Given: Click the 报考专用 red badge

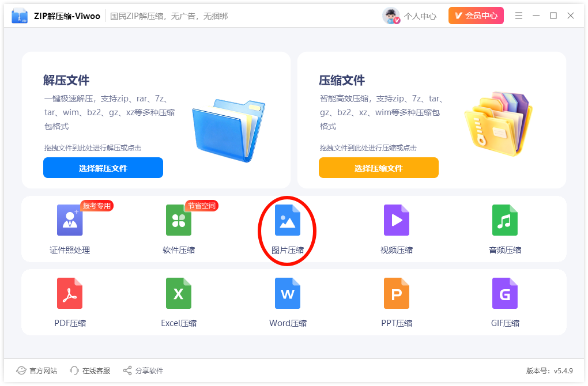Looking at the screenshot, I should [x=97, y=206].
